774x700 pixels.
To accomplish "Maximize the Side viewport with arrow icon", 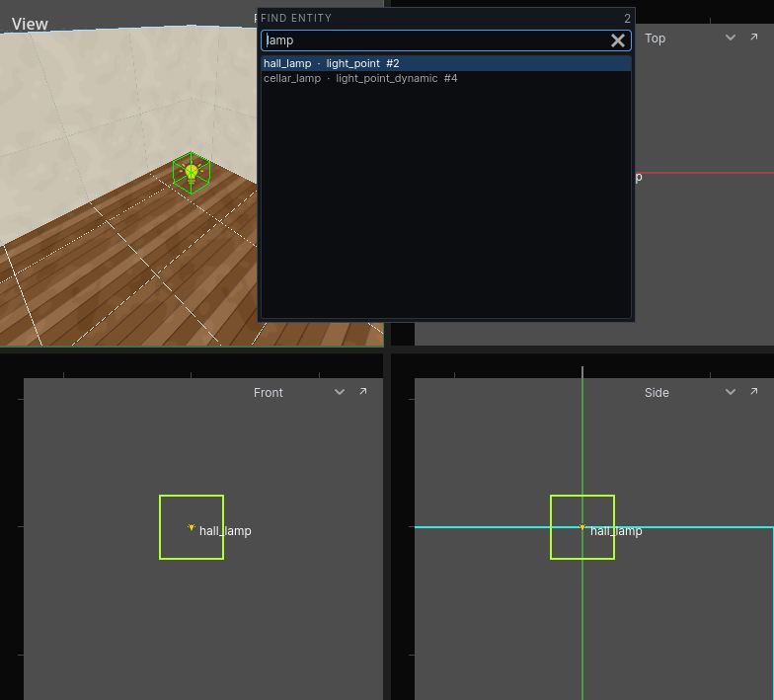I will tap(754, 391).
